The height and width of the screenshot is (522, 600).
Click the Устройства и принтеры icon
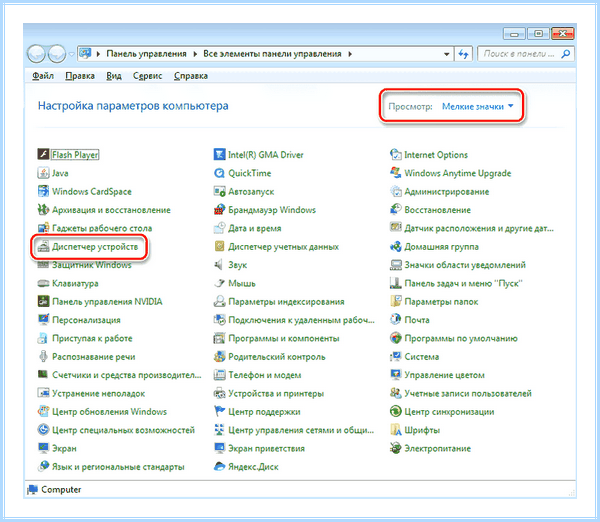click(219, 393)
